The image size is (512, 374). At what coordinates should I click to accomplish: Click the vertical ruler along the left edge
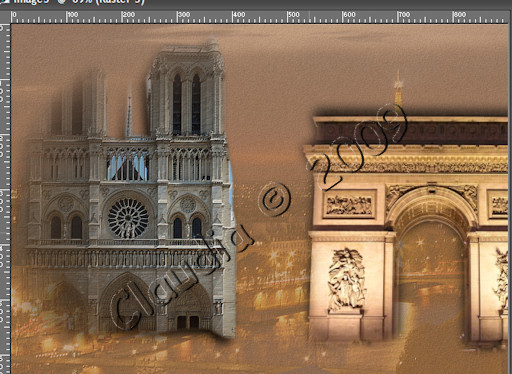point(5,198)
